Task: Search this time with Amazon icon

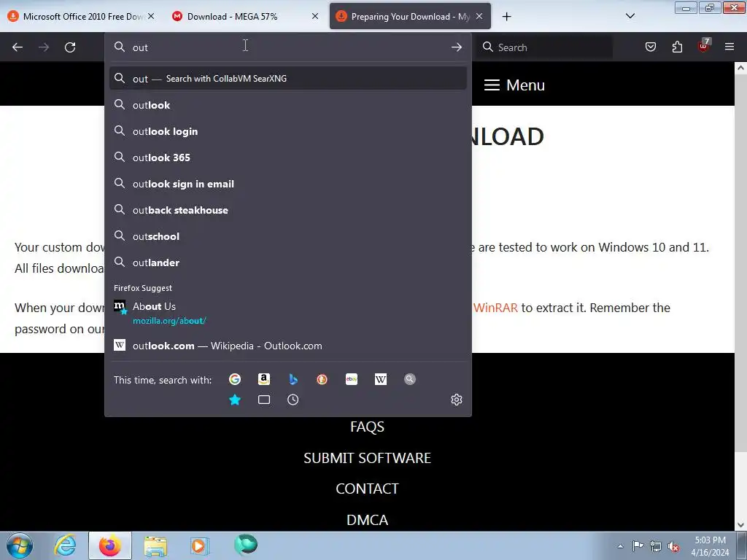Action: tap(264, 379)
